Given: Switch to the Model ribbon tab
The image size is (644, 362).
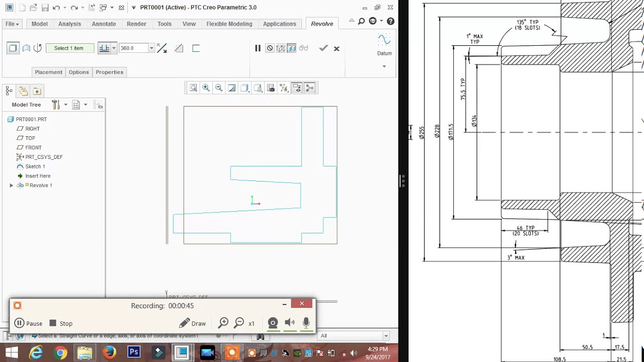Looking at the screenshot, I should point(40,24).
